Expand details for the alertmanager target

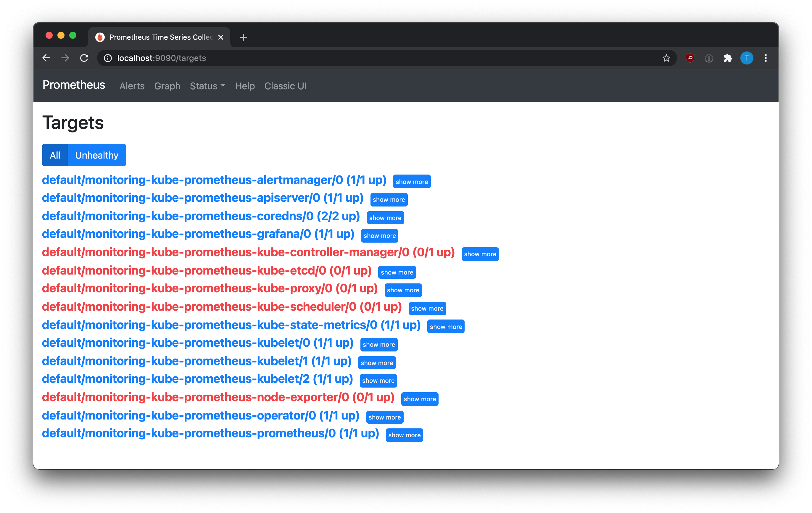click(x=412, y=181)
